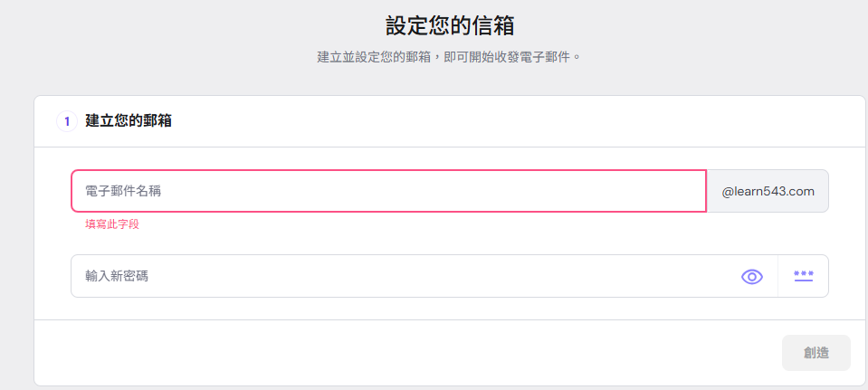
Task: Click the 輸入新密碼 placeholder text
Action: 117,276
